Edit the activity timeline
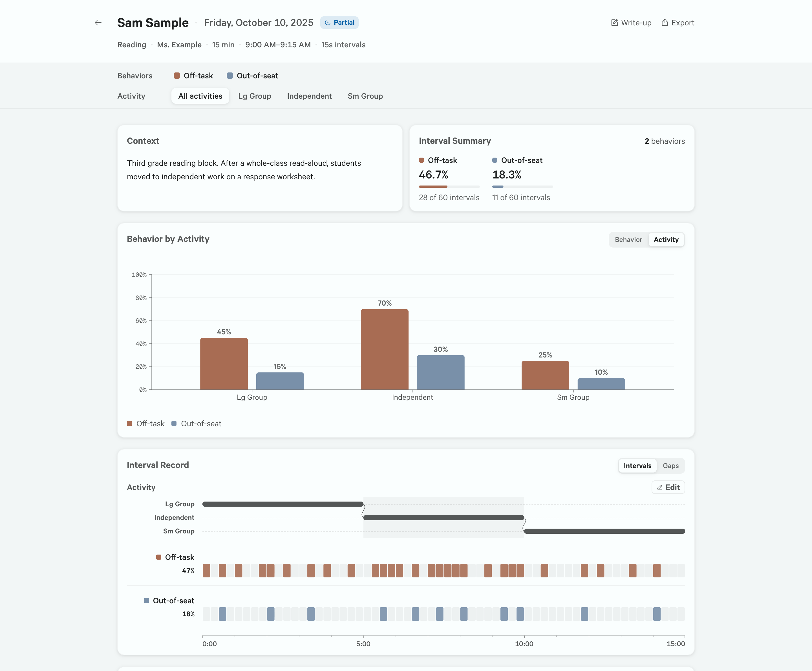 pos(668,487)
